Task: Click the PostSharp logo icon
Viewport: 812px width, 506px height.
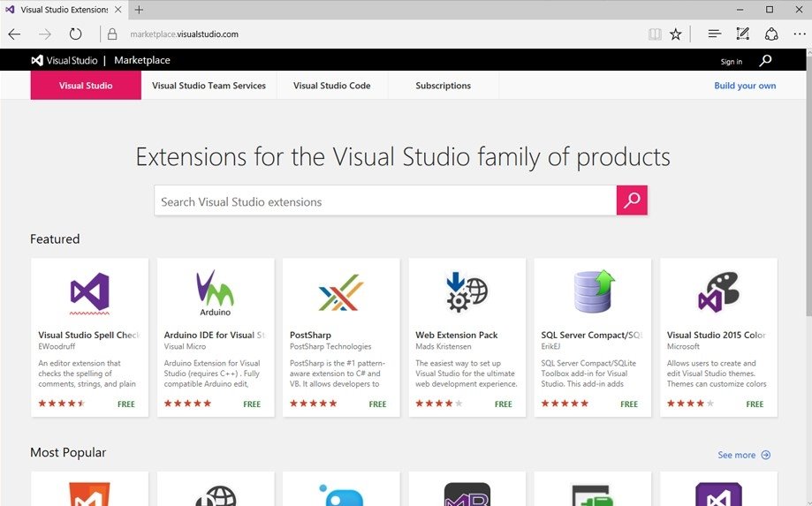Action: 341,292
